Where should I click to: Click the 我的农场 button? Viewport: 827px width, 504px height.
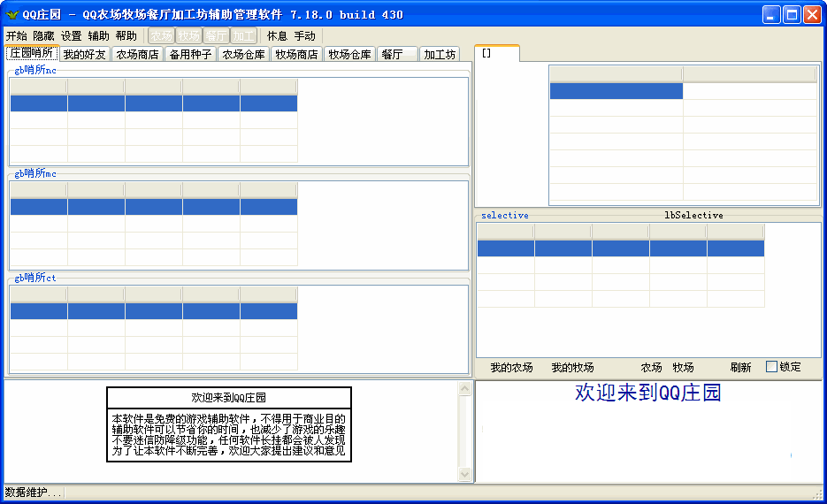(511, 368)
